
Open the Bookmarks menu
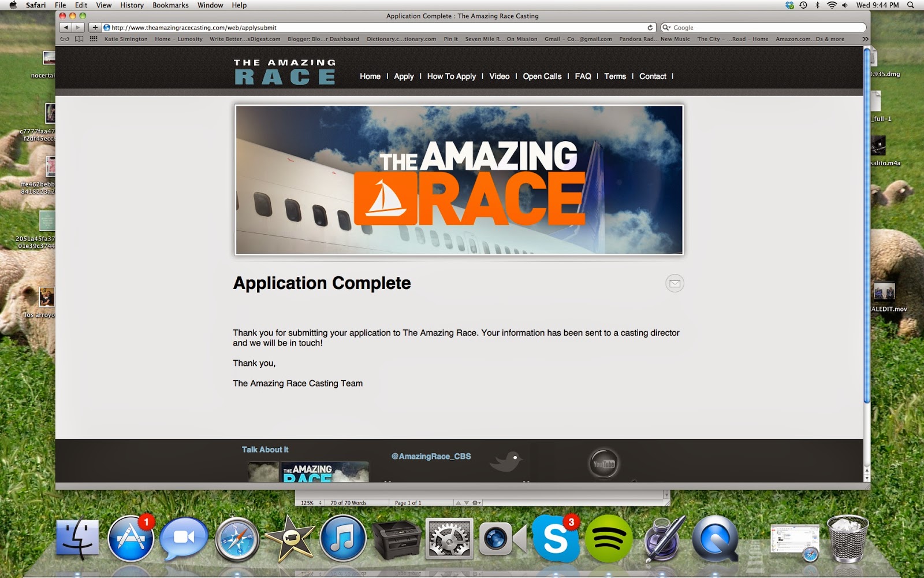170,5
